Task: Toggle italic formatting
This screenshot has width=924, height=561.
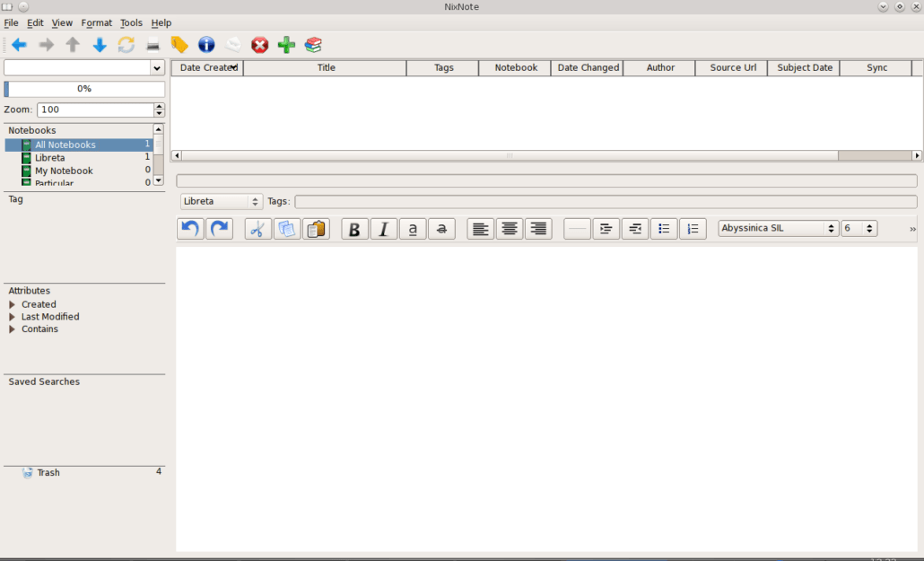Action: 384,229
